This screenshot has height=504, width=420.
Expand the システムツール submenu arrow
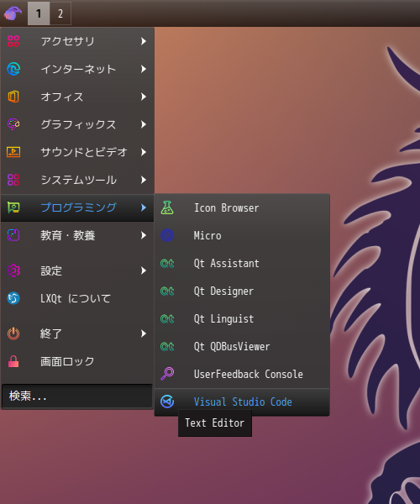pyautogui.click(x=144, y=180)
